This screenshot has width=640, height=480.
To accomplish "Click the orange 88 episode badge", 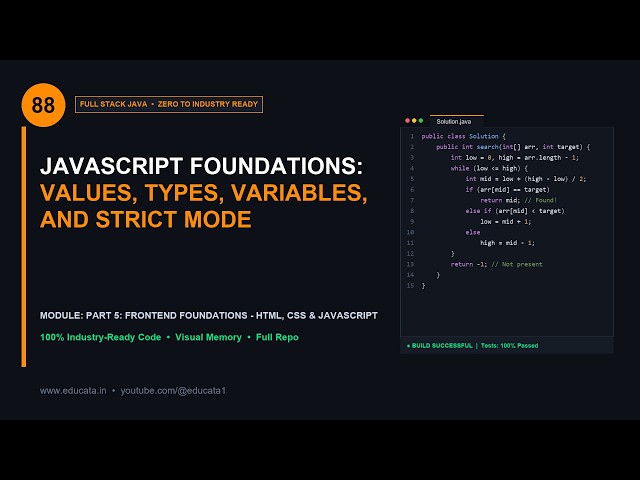I will tap(43, 105).
